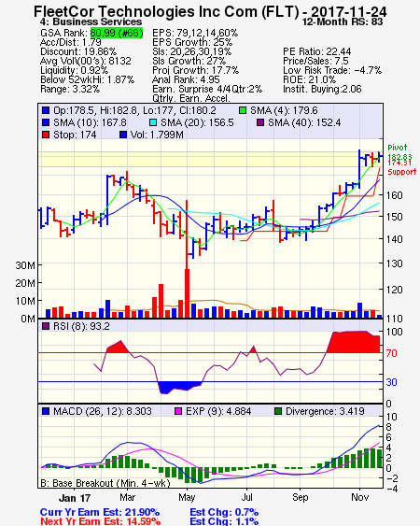
Task: Click the 'Sep' date axis label
Action: (x=300, y=497)
